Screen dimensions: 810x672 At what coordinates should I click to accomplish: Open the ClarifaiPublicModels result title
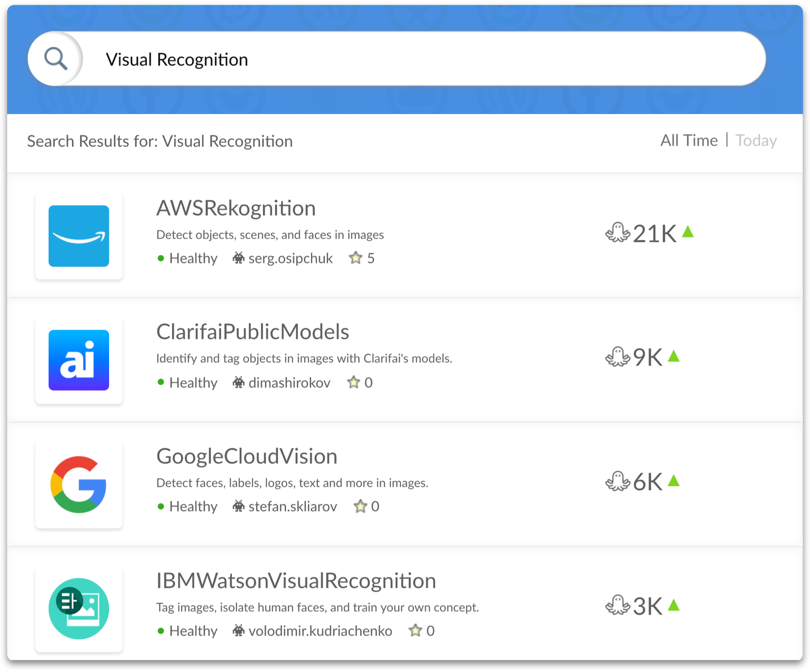tap(253, 332)
